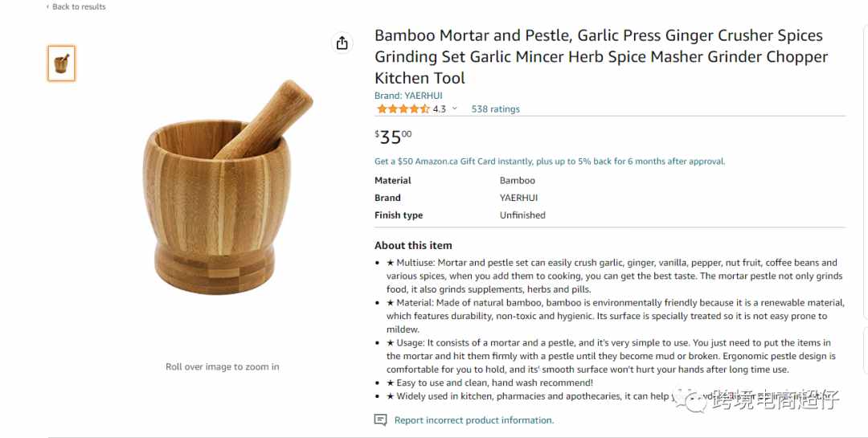Click the $35.00 price

click(x=393, y=136)
